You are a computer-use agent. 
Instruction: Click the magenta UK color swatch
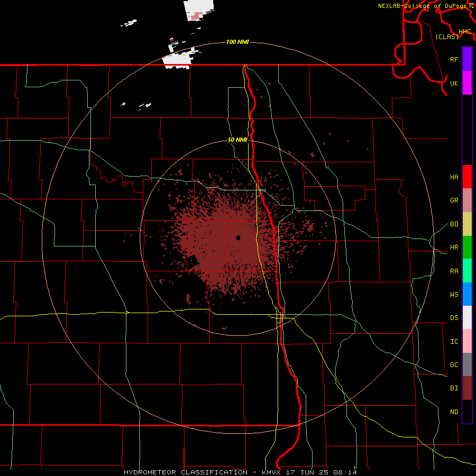(467, 83)
